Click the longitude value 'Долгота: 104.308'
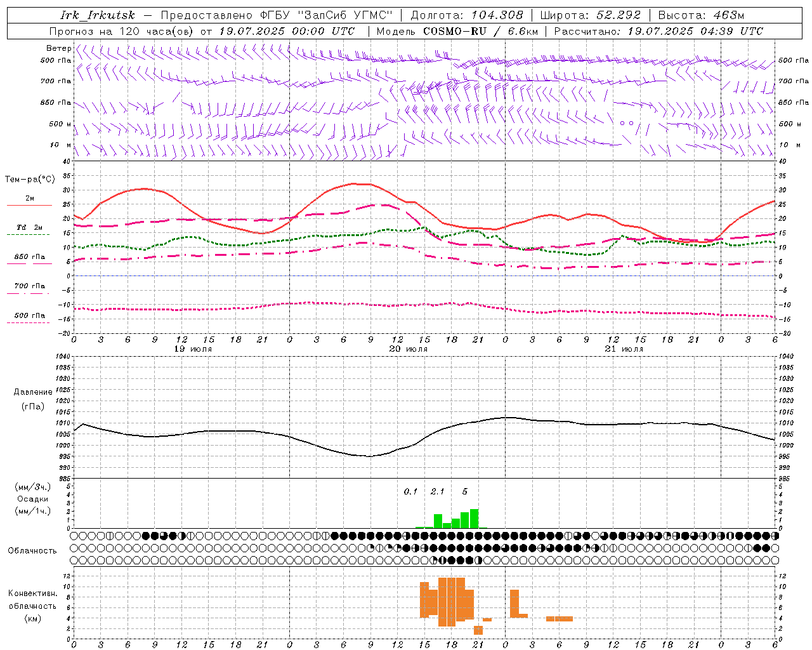The image size is (812, 650). point(467,15)
